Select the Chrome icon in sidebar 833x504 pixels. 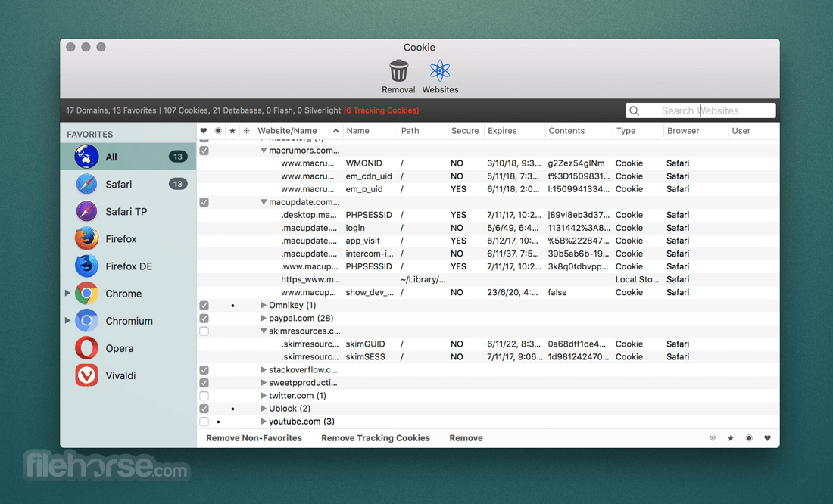(86, 294)
